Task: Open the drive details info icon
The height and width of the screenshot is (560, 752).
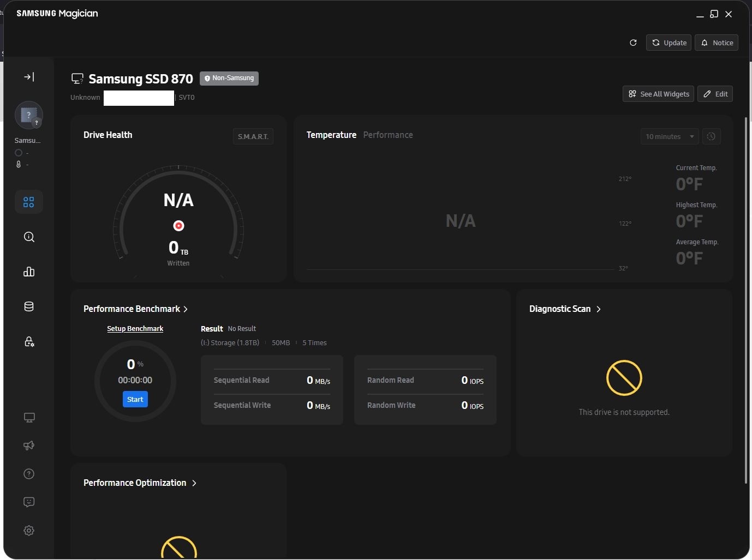Action: (x=29, y=237)
